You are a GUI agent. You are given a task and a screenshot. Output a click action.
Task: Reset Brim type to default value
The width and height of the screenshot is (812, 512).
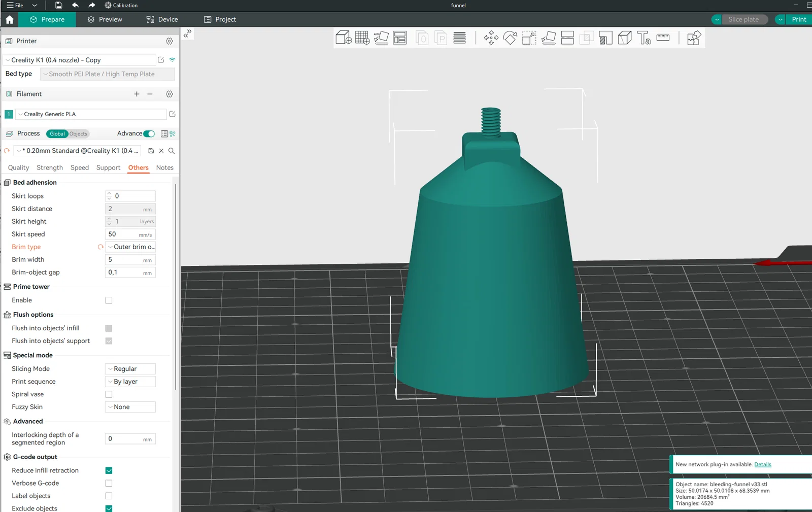(100, 247)
